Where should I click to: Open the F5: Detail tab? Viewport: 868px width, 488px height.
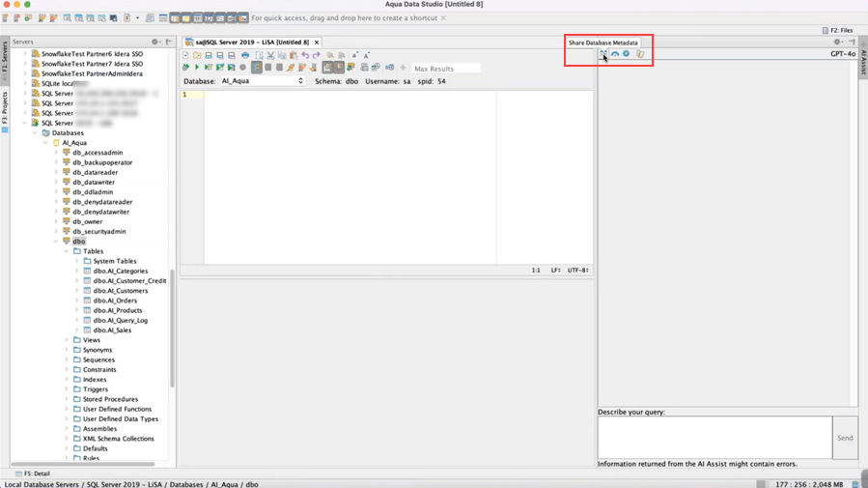pos(32,474)
